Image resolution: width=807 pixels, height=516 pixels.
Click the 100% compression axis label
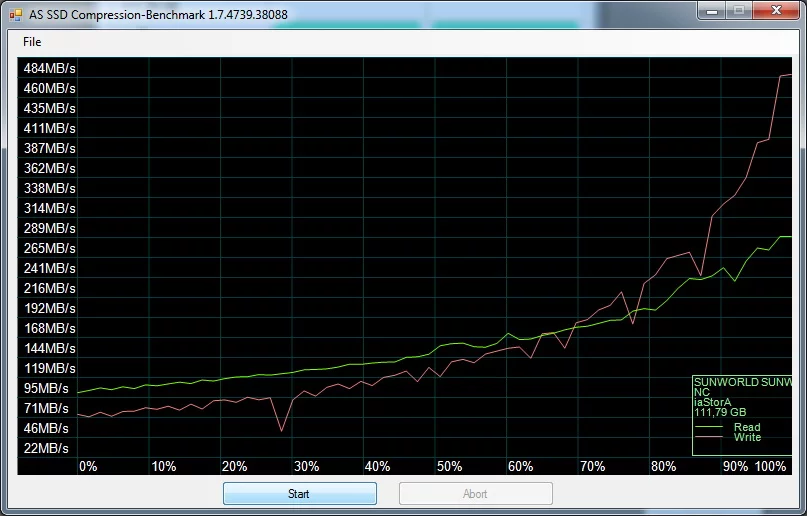tap(770, 467)
